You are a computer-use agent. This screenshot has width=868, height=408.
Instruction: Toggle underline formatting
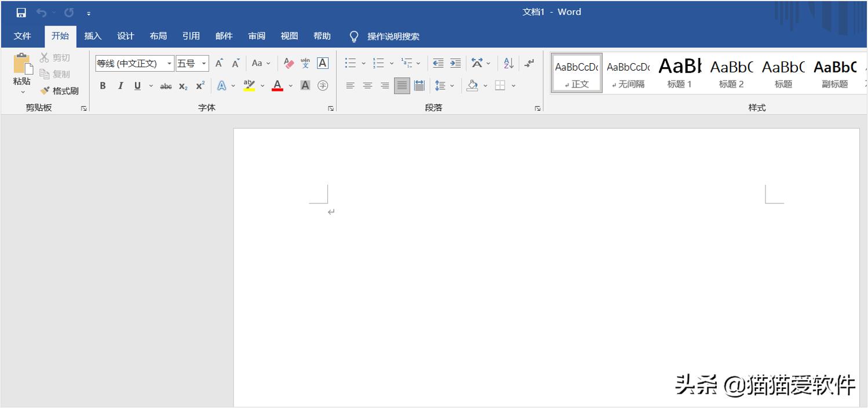pos(137,85)
